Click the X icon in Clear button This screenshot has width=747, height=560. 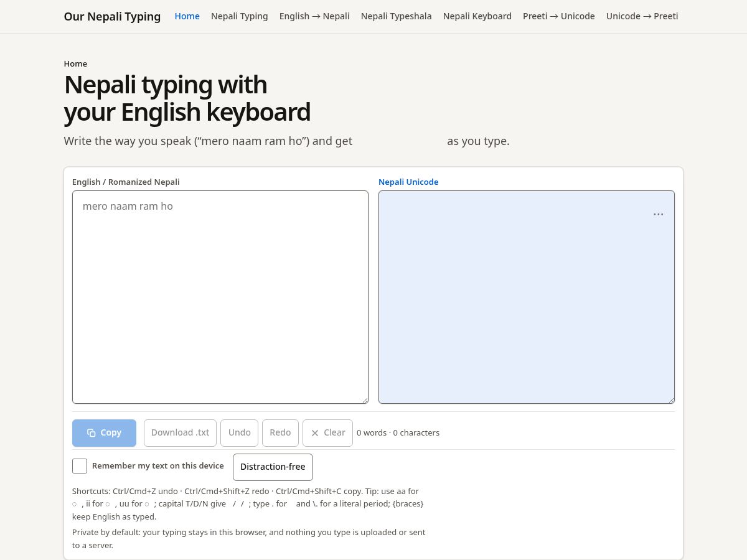[x=315, y=433]
